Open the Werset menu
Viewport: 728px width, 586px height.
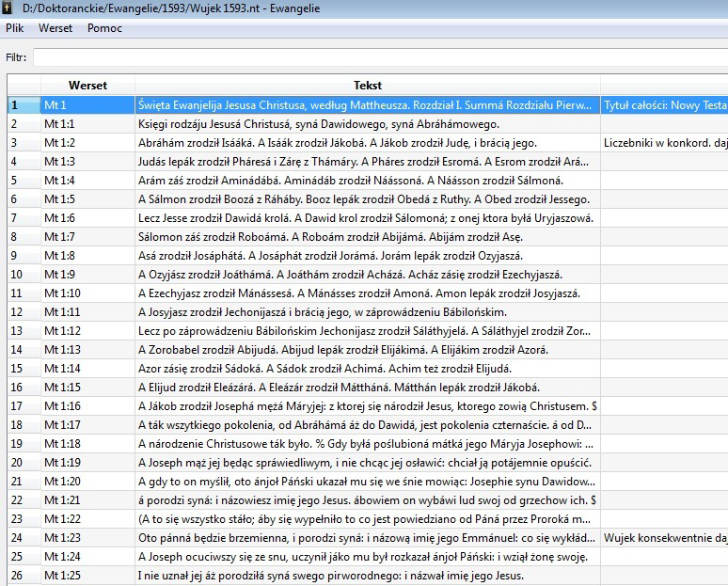pyautogui.click(x=55, y=28)
